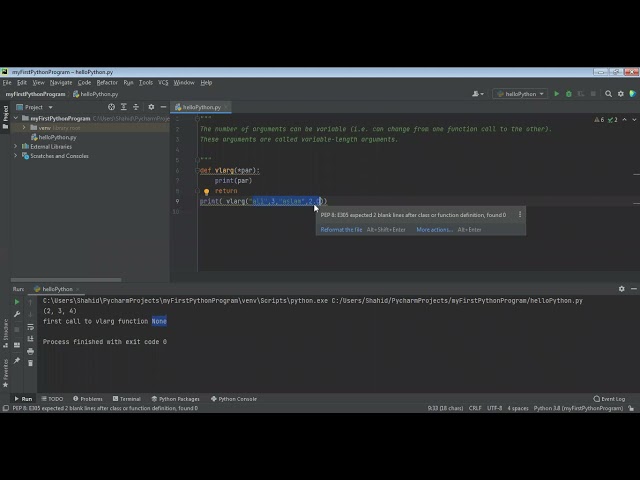Click the grayed-out stop button in toolbar
Viewport: 640px width, 480px height.
593,94
